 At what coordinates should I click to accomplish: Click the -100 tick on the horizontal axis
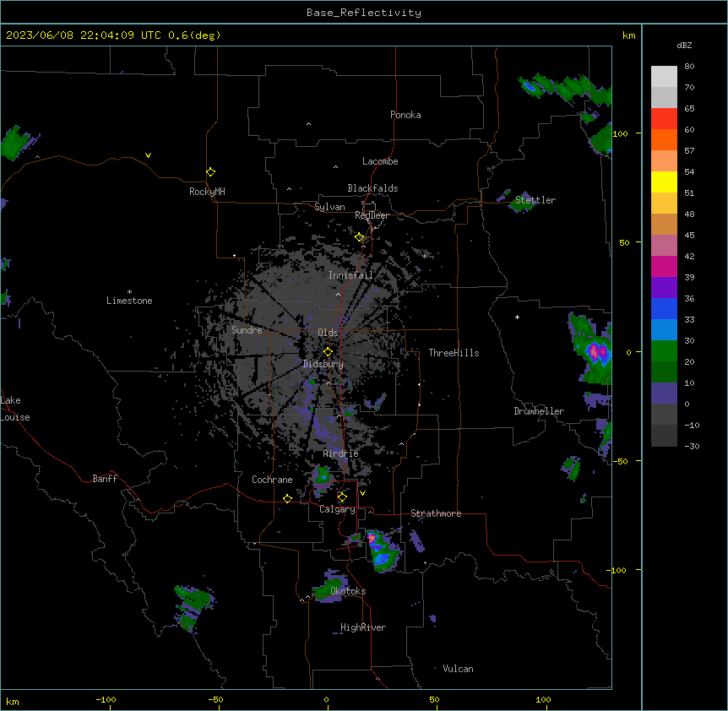pyautogui.click(x=106, y=699)
